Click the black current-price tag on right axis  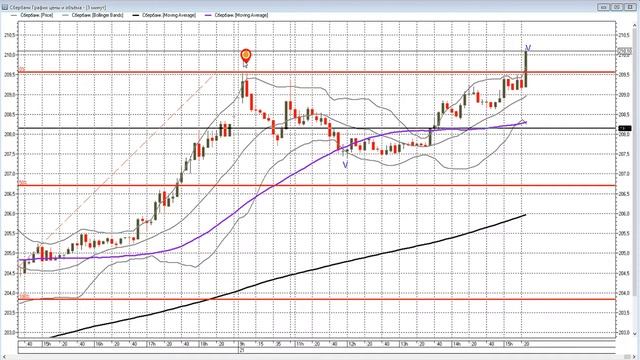pos(624,128)
